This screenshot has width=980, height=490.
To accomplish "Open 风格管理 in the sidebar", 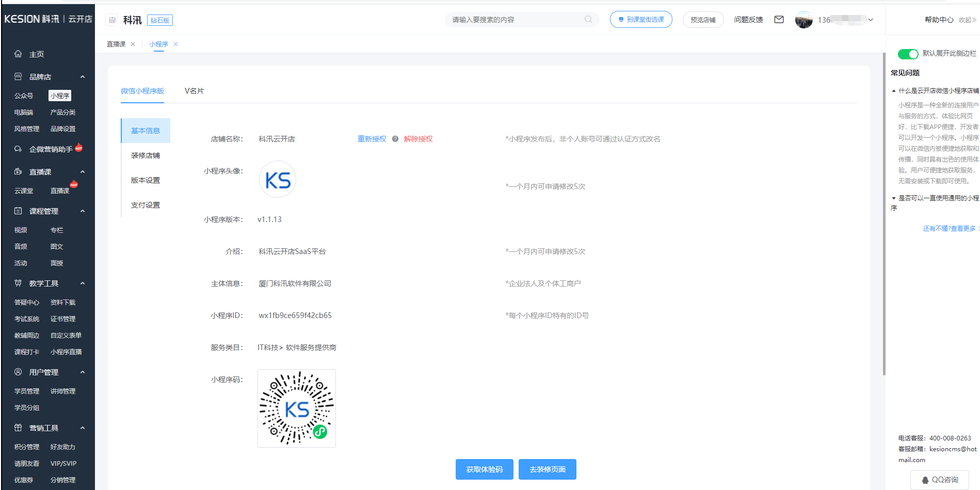I will [x=27, y=129].
